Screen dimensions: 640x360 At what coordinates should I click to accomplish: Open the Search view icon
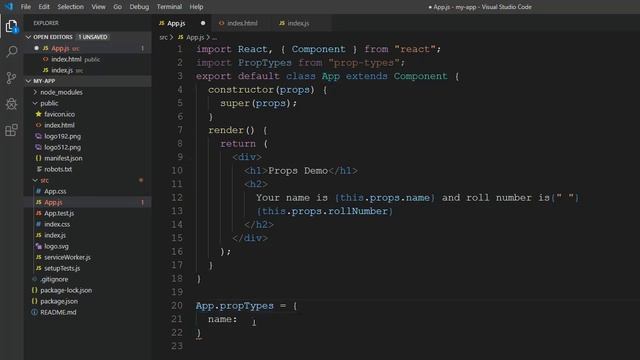tap(11, 52)
